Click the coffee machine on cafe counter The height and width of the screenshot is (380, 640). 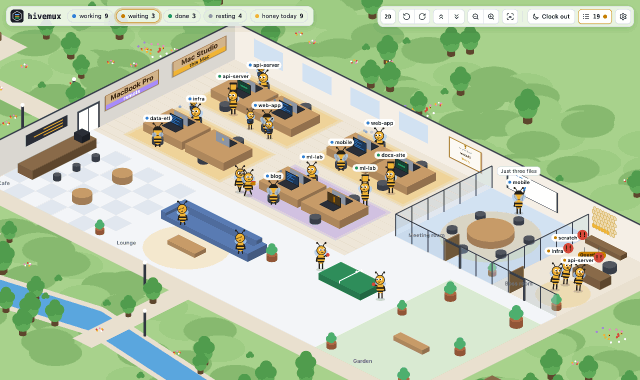pyautogui.click(x=82, y=136)
